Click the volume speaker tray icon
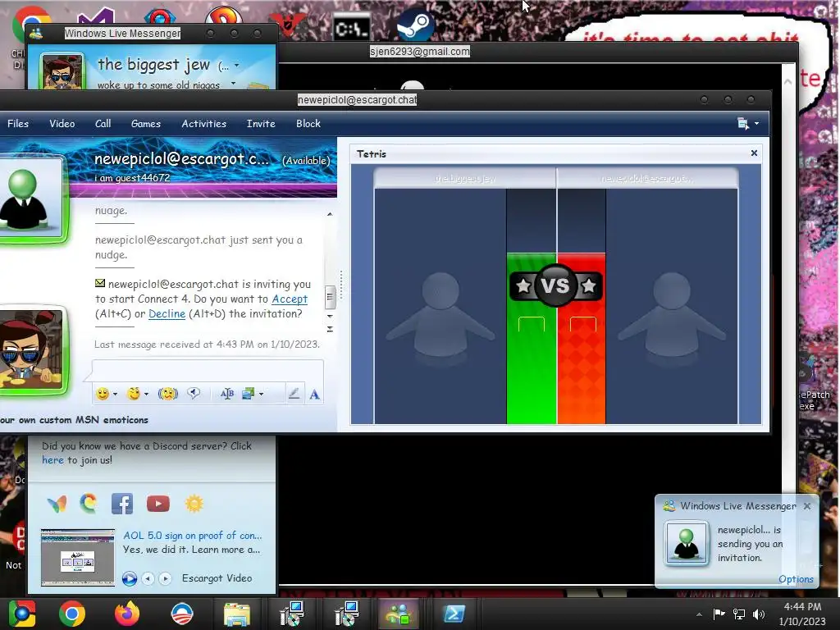 [759, 614]
